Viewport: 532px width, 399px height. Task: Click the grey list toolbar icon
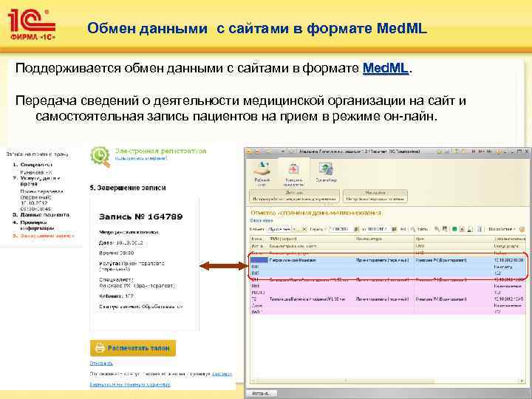pos(480,229)
